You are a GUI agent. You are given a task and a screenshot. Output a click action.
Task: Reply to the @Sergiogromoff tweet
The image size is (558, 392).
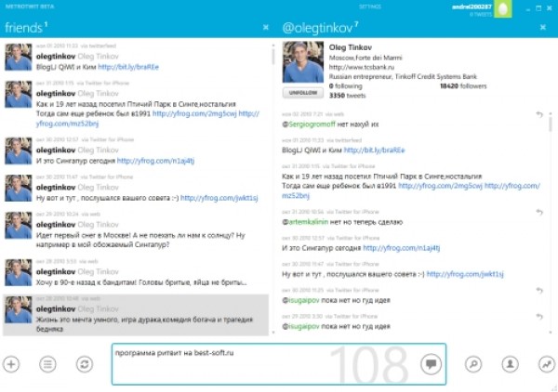(x=539, y=114)
